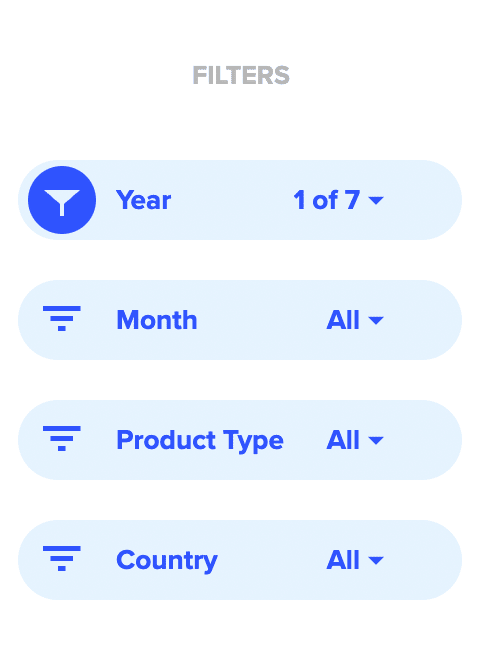Viewport: 490px width, 660px height.
Task: Click the Product Type filter label
Action: coord(200,441)
